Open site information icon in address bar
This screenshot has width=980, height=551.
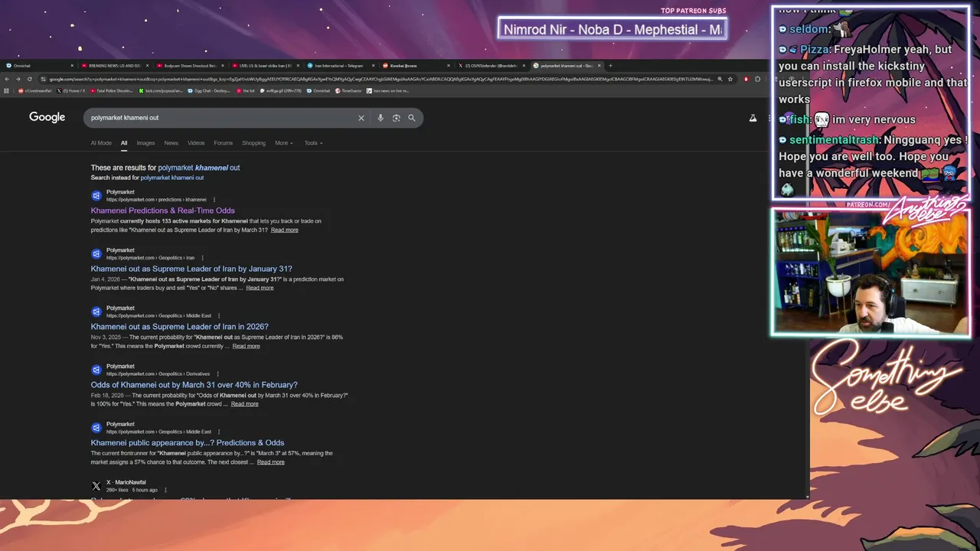pyautogui.click(x=43, y=79)
